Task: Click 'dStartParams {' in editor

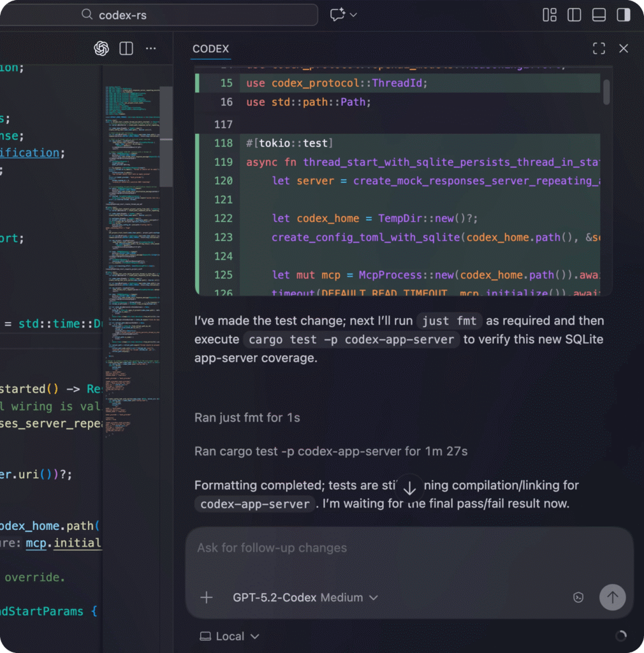Action: click(x=48, y=612)
